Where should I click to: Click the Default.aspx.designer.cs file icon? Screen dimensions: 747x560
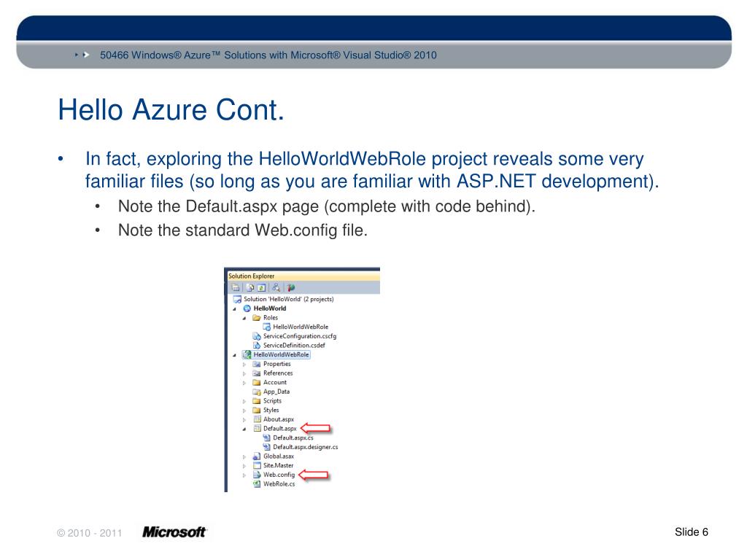[x=267, y=447]
